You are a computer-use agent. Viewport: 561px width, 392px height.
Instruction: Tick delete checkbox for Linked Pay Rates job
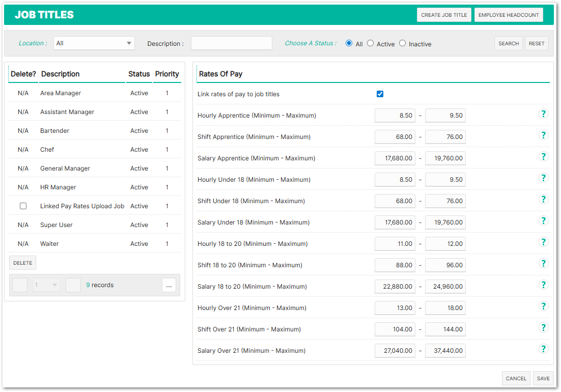[23, 206]
